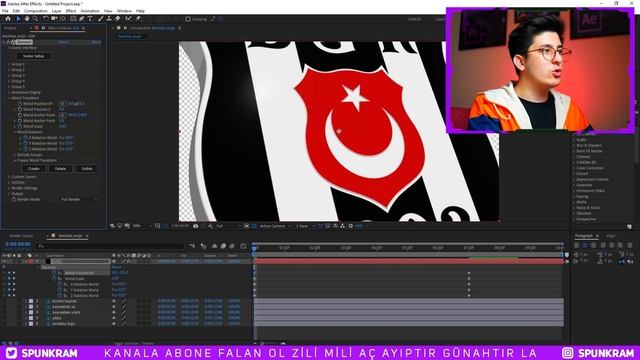Select the Rectangle shape tool
The height and width of the screenshot is (360, 640).
73,19
